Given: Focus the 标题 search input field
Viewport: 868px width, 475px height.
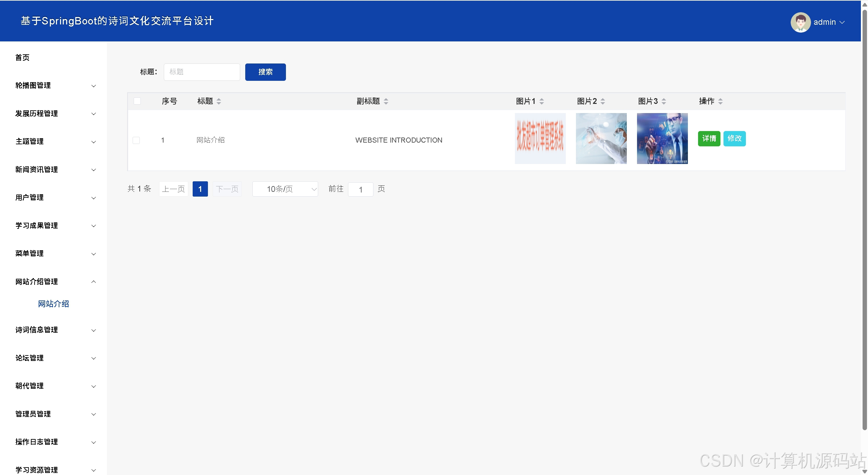Looking at the screenshot, I should [202, 72].
